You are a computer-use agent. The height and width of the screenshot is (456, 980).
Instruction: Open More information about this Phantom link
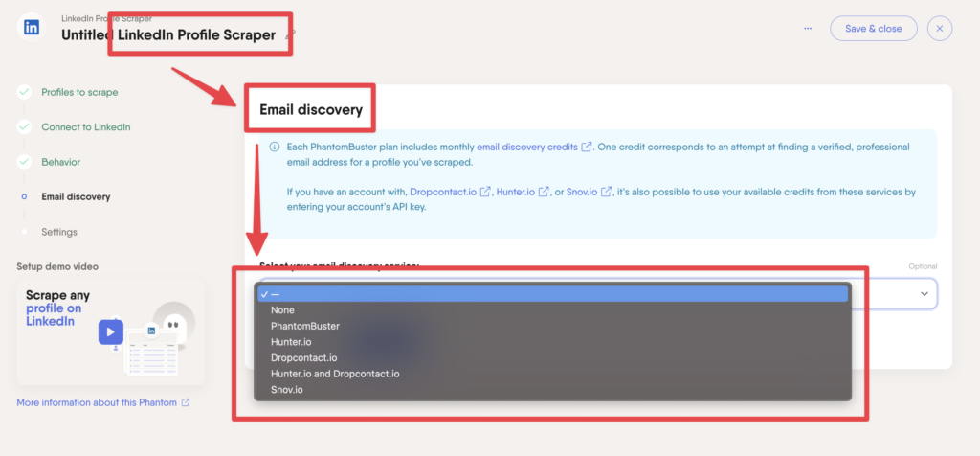click(x=97, y=402)
